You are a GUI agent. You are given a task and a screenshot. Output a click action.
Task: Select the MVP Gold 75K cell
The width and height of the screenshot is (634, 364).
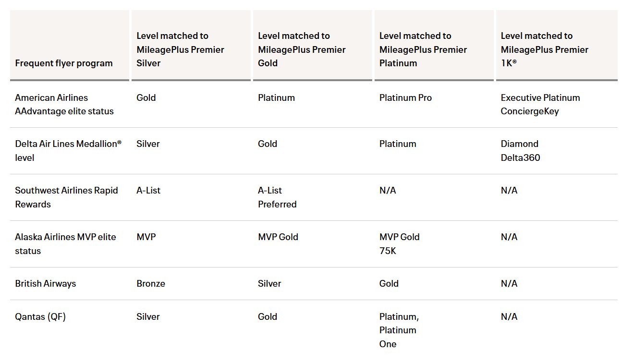[x=399, y=243]
